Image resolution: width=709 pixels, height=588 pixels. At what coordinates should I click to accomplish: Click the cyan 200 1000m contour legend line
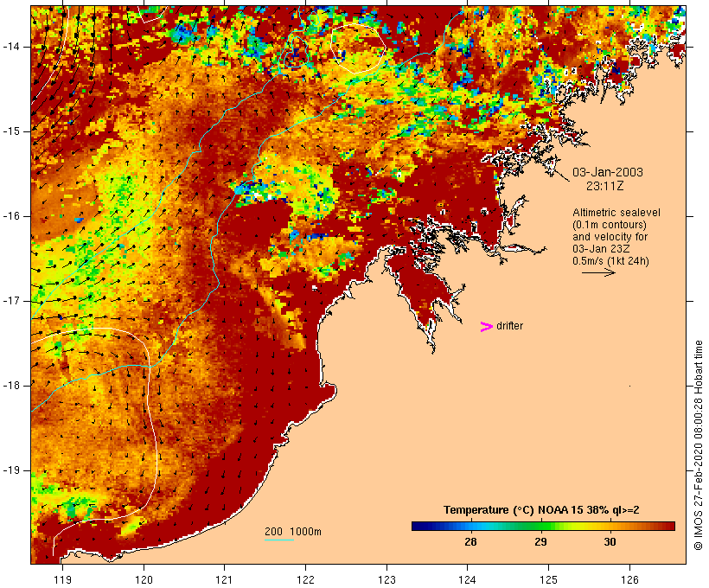pyautogui.click(x=279, y=540)
